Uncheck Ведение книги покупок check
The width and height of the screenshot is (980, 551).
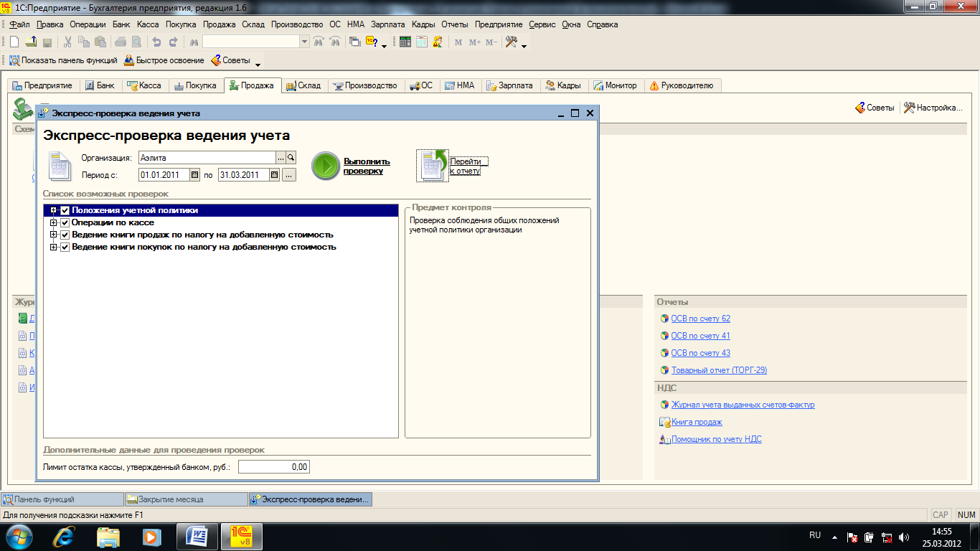[x=65, y=247]
